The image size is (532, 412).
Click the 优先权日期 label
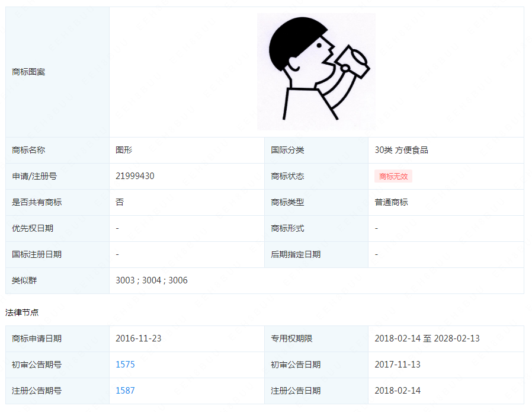(x=33, y=228)
